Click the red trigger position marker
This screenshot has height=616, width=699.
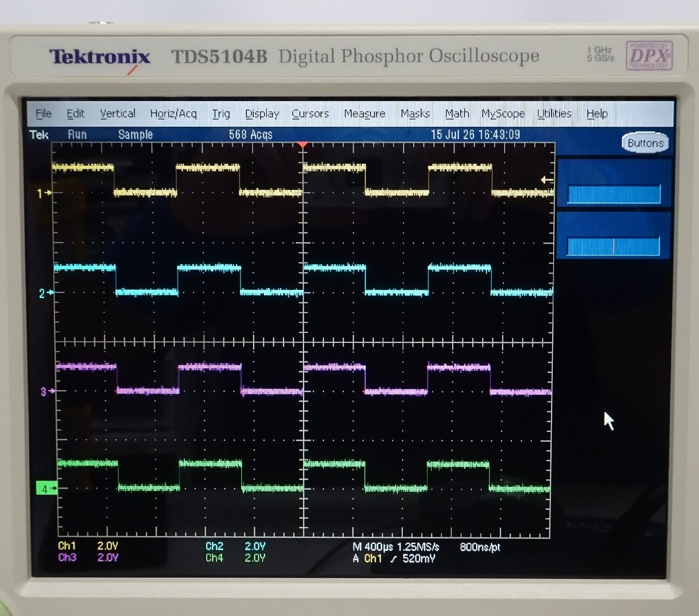pos(302,144)
